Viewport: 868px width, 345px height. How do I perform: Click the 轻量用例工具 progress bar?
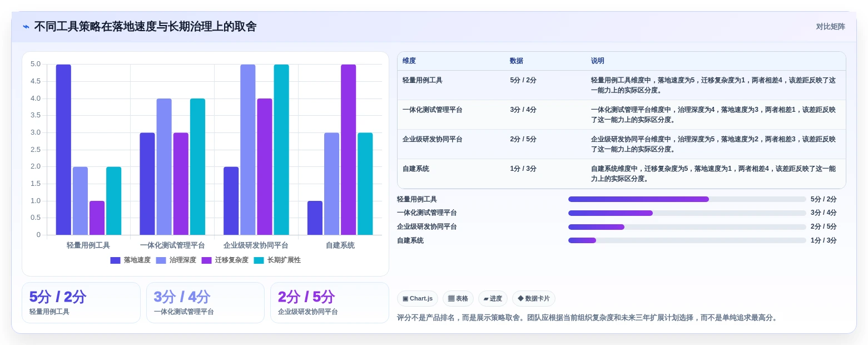pos(687,199)
